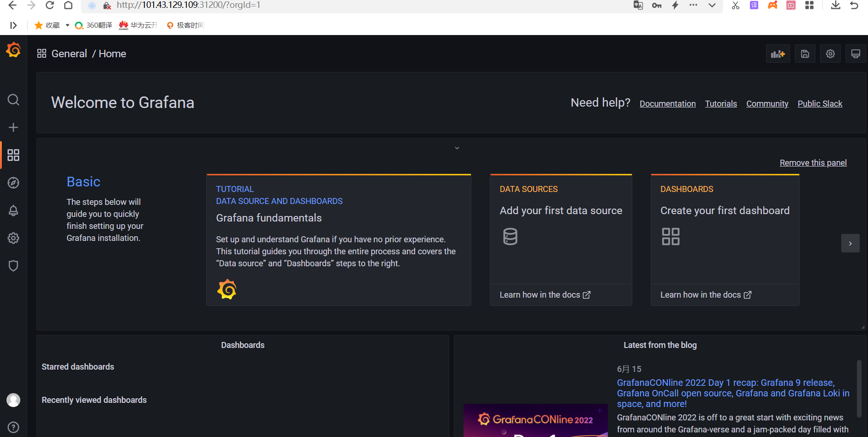Click the browser address bar URL
The width and height of the screenshot is (868, 437).
pos(188,5)
